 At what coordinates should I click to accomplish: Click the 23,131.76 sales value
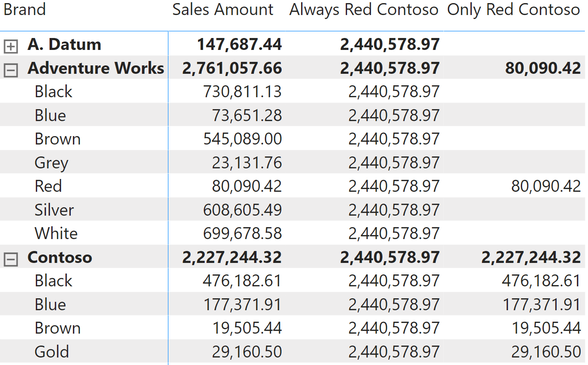click(x=247, y=163)
